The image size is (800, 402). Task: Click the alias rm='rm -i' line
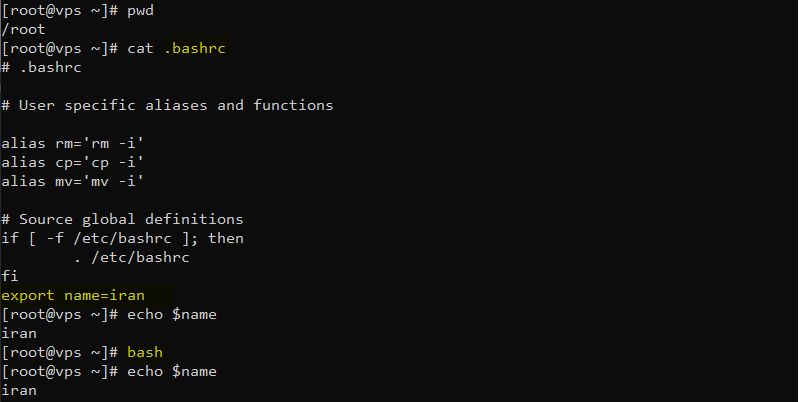pyautogui.click(x=72, y=144)
